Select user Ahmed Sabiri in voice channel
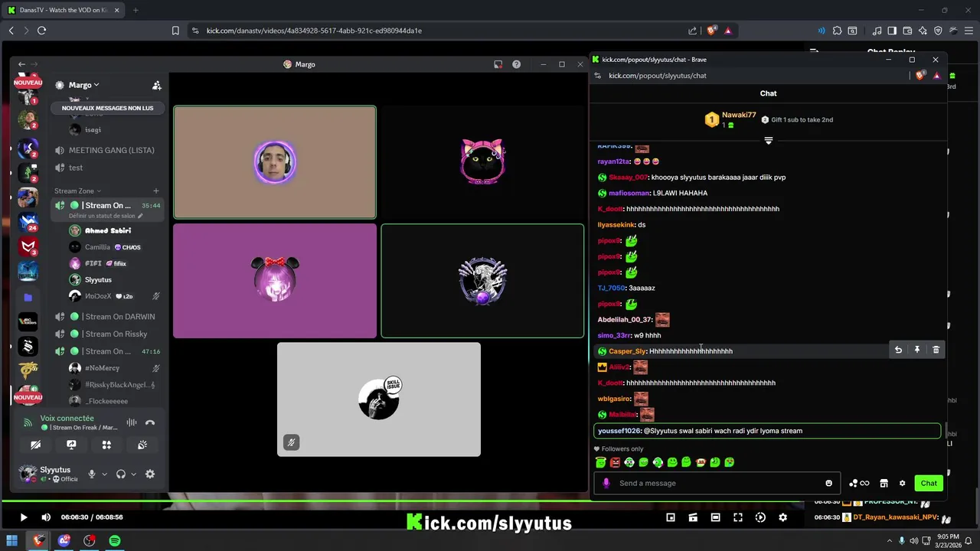This screenshot has height=551, width=980. (x=107, y=230)
